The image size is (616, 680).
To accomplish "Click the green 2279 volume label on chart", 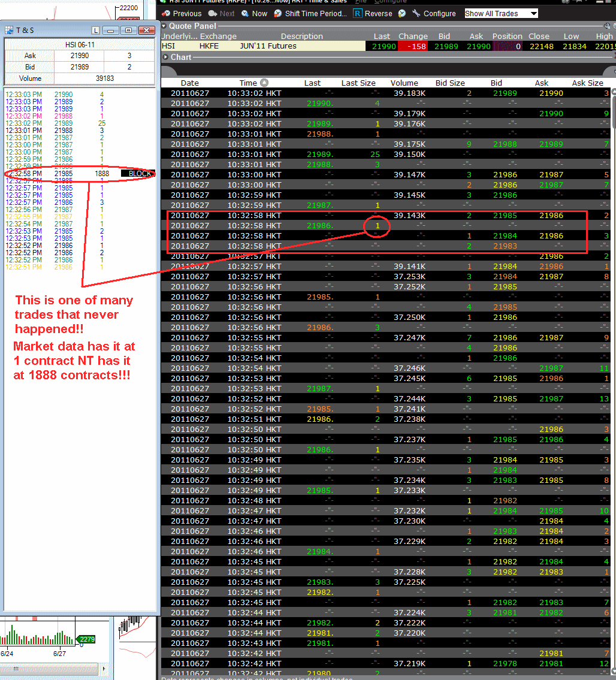I will [x=87, y=639].
